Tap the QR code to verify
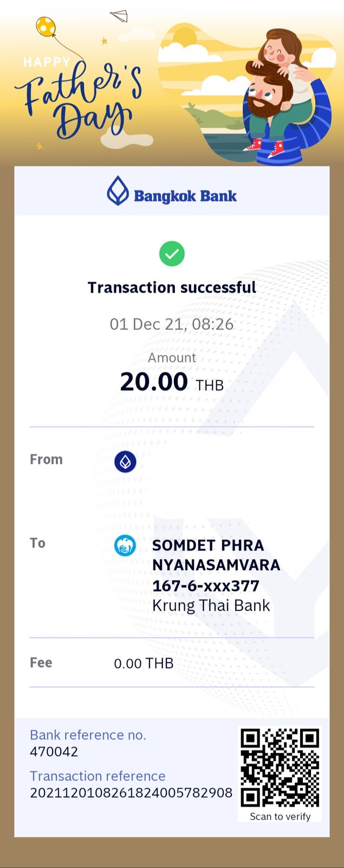This screenshot has height=868, width=344. click(x=280, y=768)
